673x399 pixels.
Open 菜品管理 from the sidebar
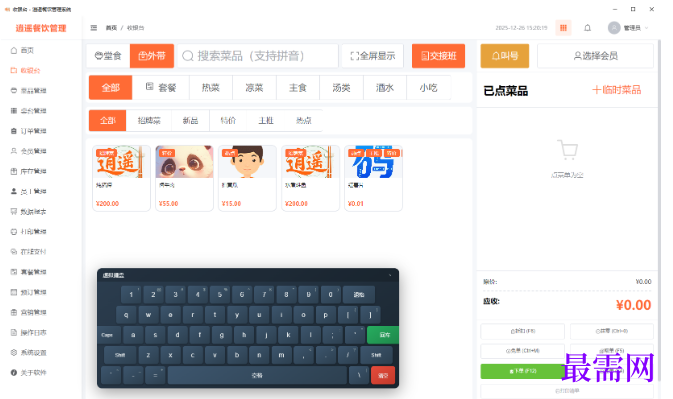[x=28, y=91]
